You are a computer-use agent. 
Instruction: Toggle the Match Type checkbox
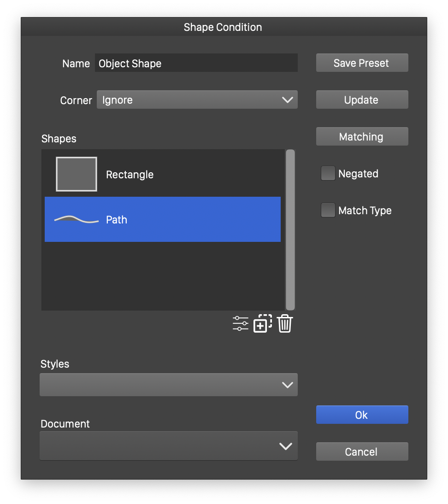[x=328, y=211]
